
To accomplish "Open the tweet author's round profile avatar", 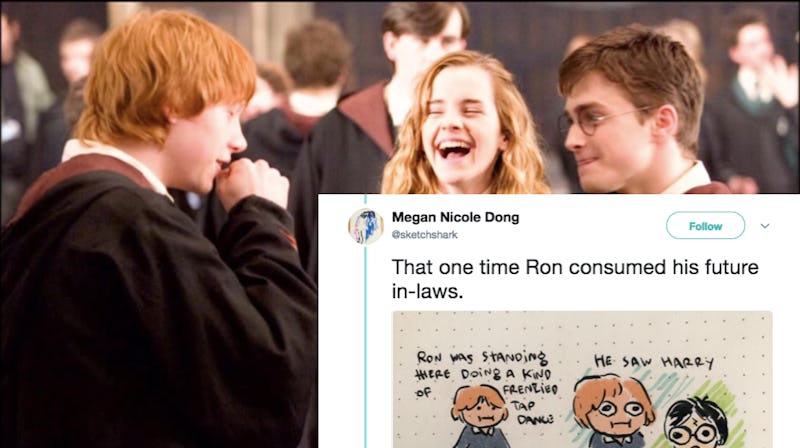I will click(x=365, y=226).
